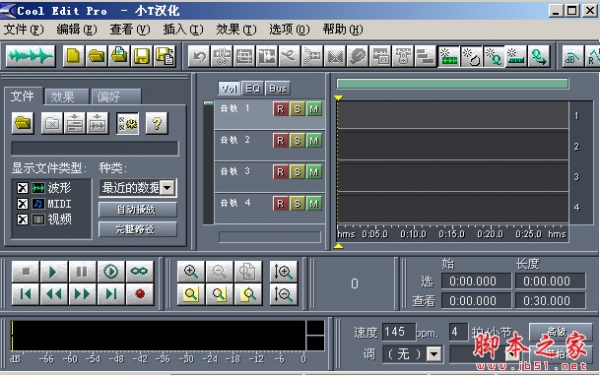Stop playback
The height and width of the screenshot is (377, 600).
(x=25, y=271)
